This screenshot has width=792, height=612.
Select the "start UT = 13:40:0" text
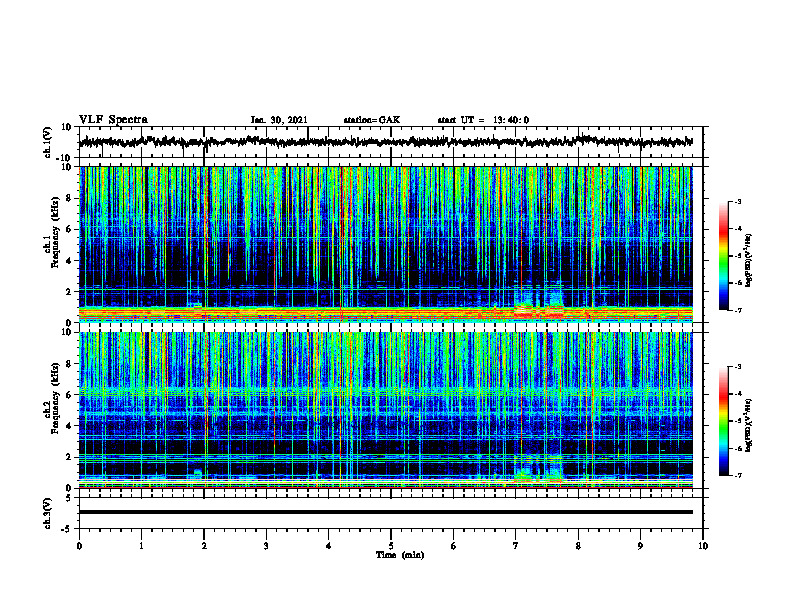click(483, 120)
